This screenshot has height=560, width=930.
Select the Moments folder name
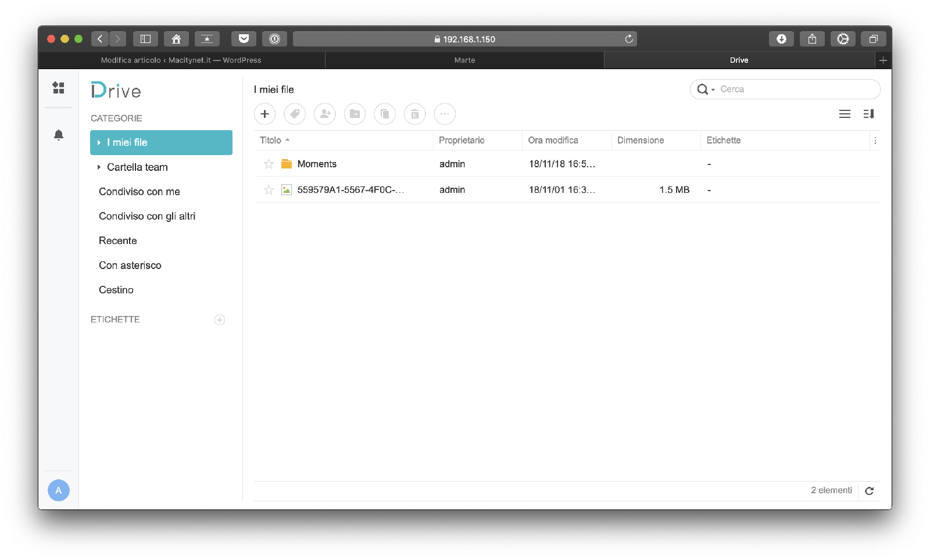click(x=317, y=164)
